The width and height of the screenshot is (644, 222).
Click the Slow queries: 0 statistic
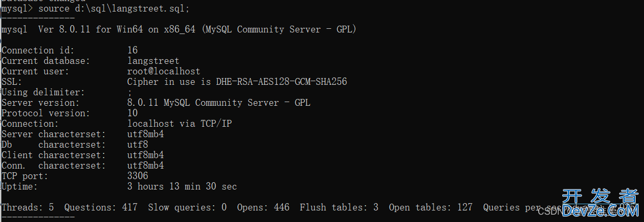pyautogui.click(x=187, y=207)
